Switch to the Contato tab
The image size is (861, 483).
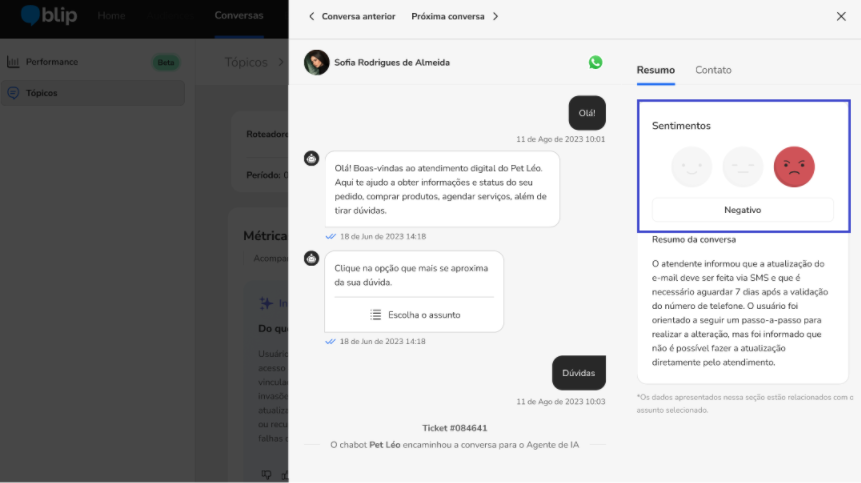click(x=713, y=70)
